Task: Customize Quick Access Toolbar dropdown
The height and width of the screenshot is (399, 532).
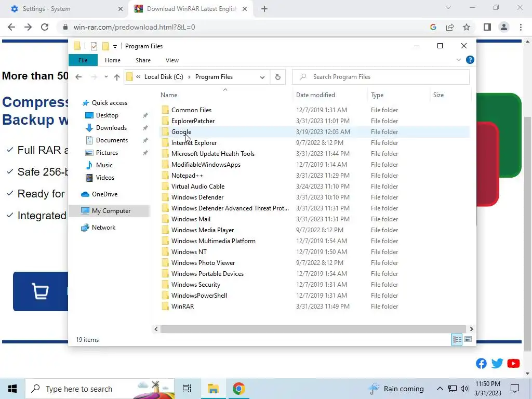Action: pyautogui.click(x=115, y=46)
